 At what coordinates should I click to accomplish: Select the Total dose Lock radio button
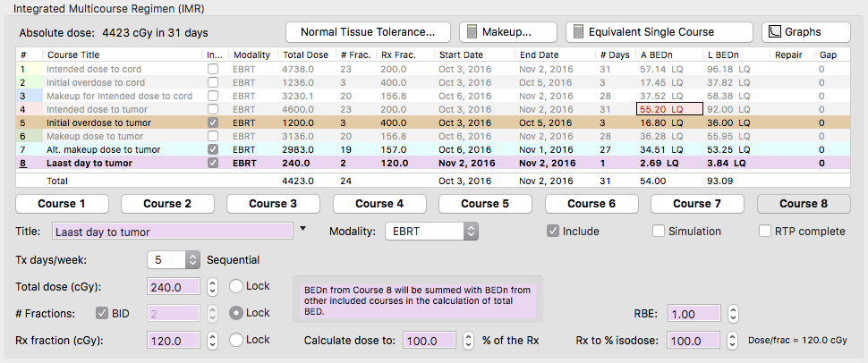click(236, 287)
